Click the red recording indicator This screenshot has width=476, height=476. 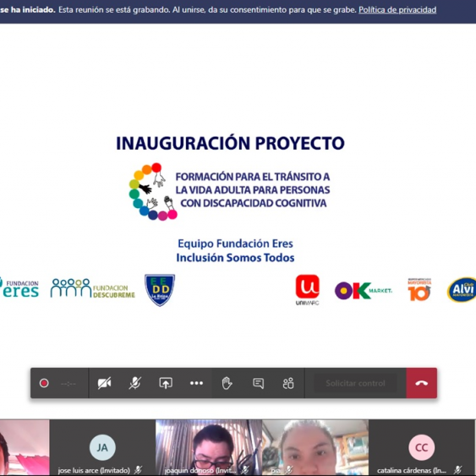44,383
